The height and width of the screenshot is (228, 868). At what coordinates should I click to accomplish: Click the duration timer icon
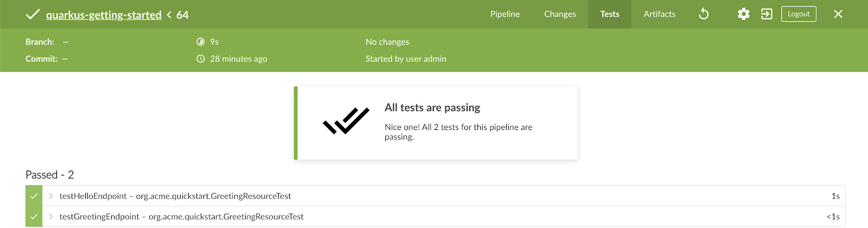tap(201, 42)
